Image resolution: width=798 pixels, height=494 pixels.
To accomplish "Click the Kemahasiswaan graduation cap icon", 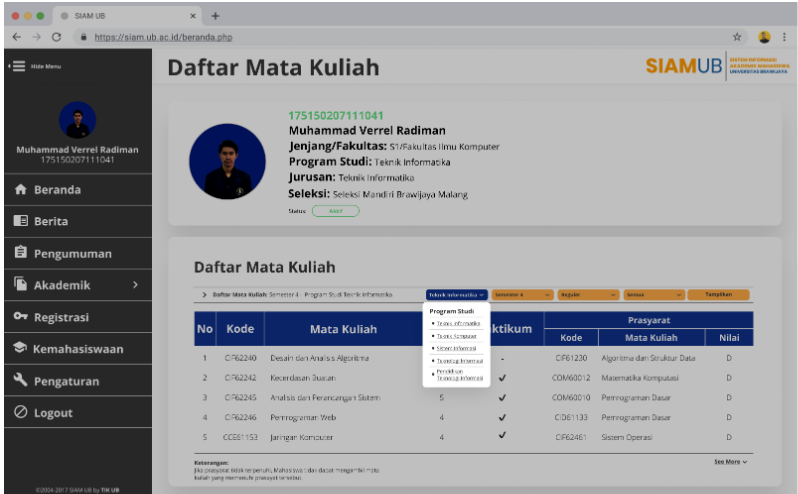I will pyautogui.click(x=20, y=350).
